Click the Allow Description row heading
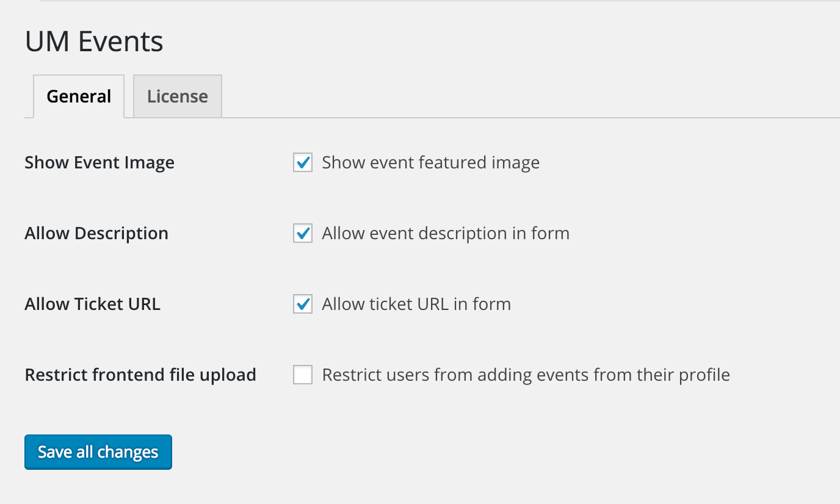Viewport: 840px width, 504px height. [x=96, y=234]
